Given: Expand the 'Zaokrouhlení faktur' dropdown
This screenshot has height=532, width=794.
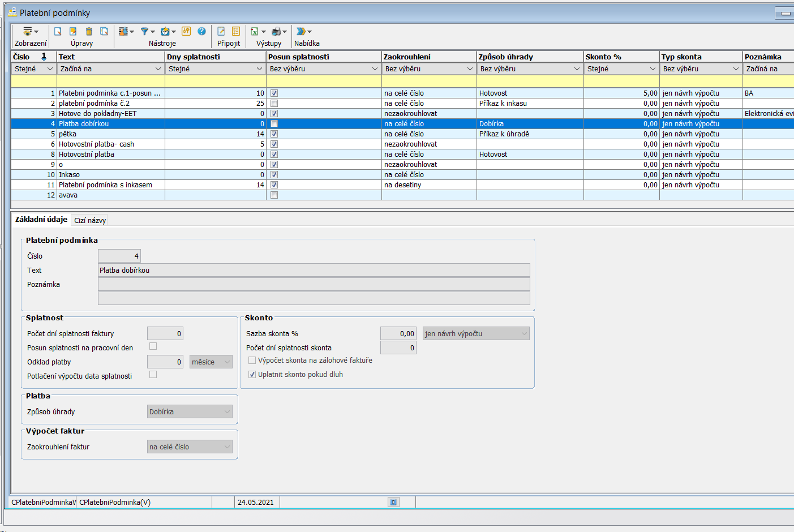Looking at the screenshot, I should (x=190, y=447).
